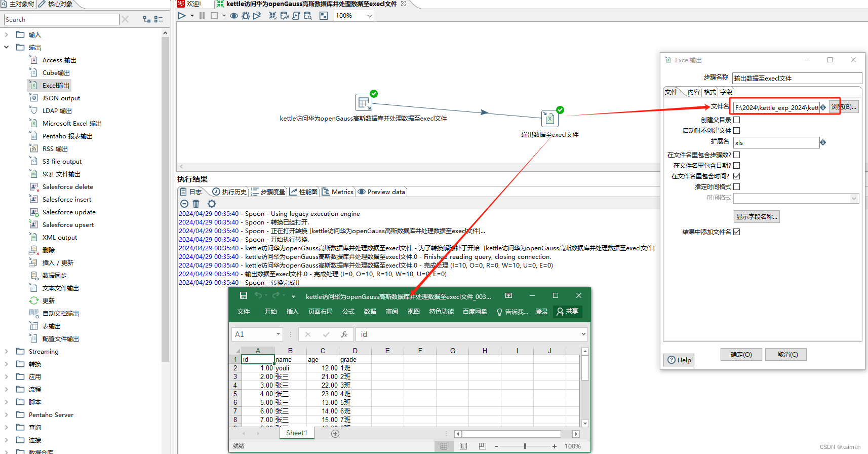
Task: Replay the transformation icon in toolbar
Action: tap(257, 16)
